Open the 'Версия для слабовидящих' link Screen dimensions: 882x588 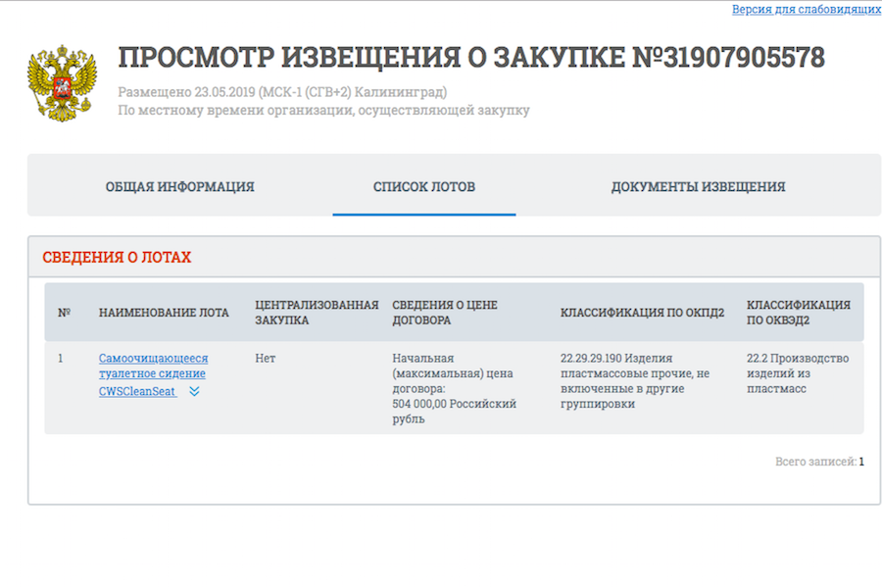point(806,9)
